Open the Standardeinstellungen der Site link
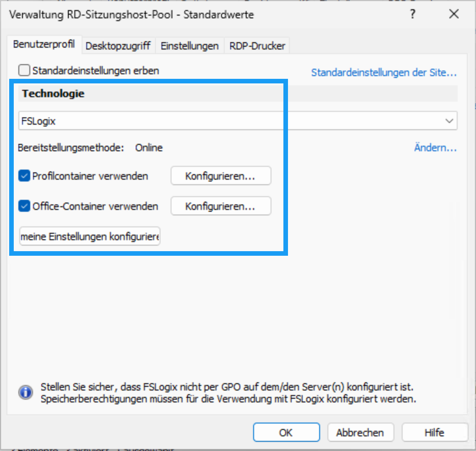 [x=384, y=72]
